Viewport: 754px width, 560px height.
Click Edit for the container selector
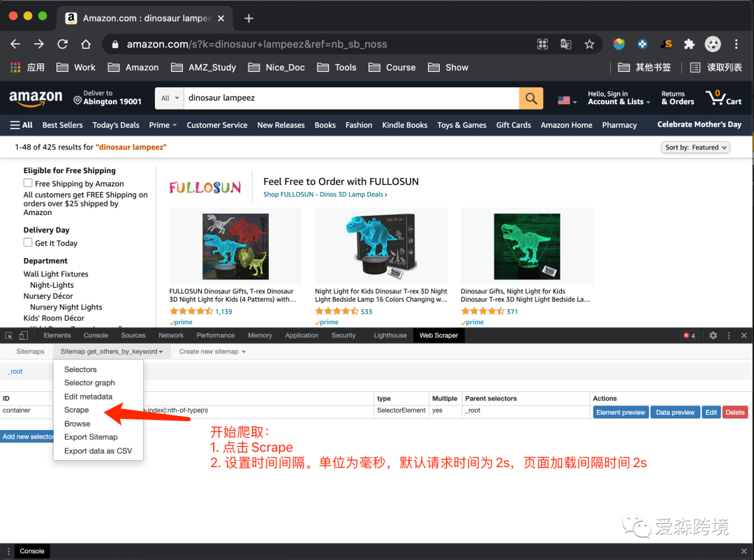[711, 412]
